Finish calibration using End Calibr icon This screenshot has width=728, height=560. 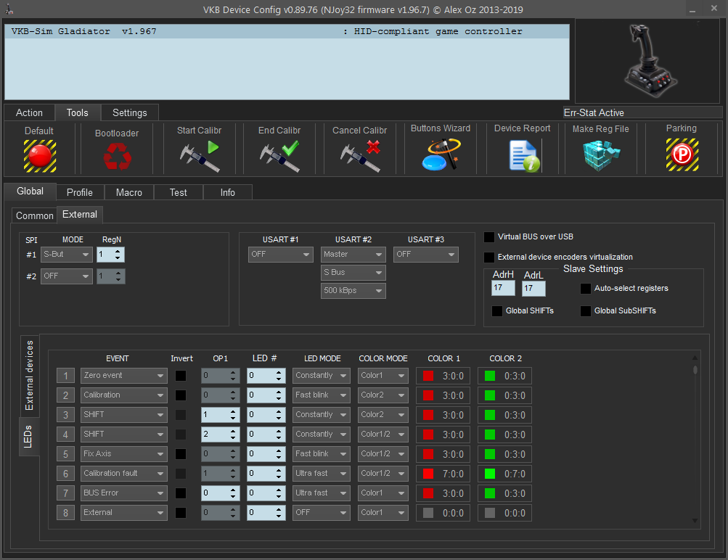(x=279, y=155)
